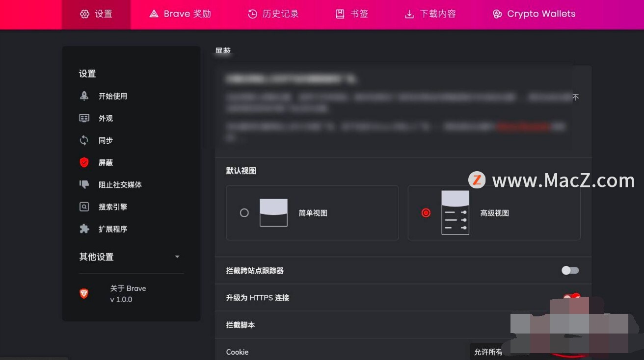Click the sync arrows icon beside 同步
Image resolution: width=644 pixels, height=360 pixels.
pos(84,140)
